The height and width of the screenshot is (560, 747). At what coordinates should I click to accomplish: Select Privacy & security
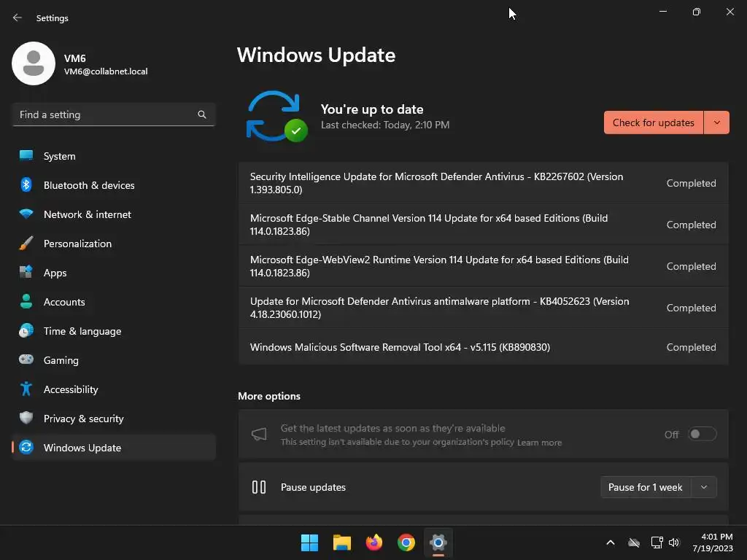(x=113, y=418)
